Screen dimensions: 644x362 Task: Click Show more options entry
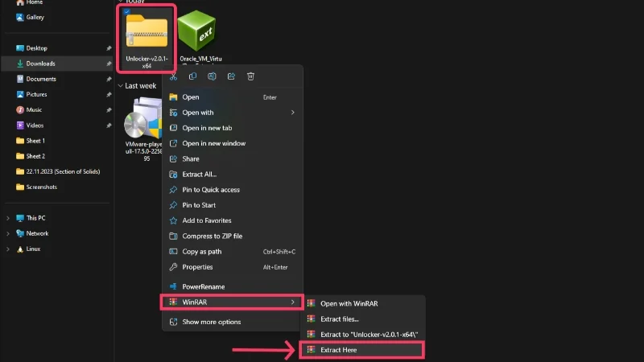coord(211,322)
